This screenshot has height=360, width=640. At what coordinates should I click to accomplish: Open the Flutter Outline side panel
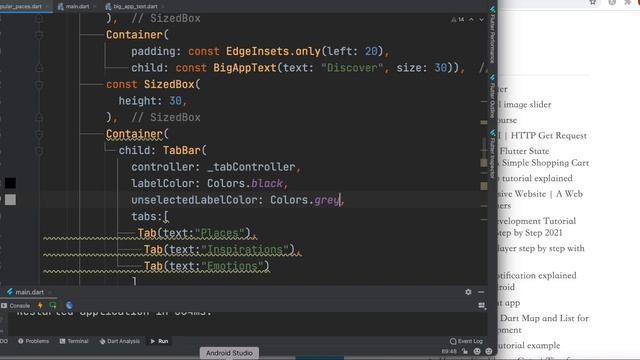(x=493, y=97)
